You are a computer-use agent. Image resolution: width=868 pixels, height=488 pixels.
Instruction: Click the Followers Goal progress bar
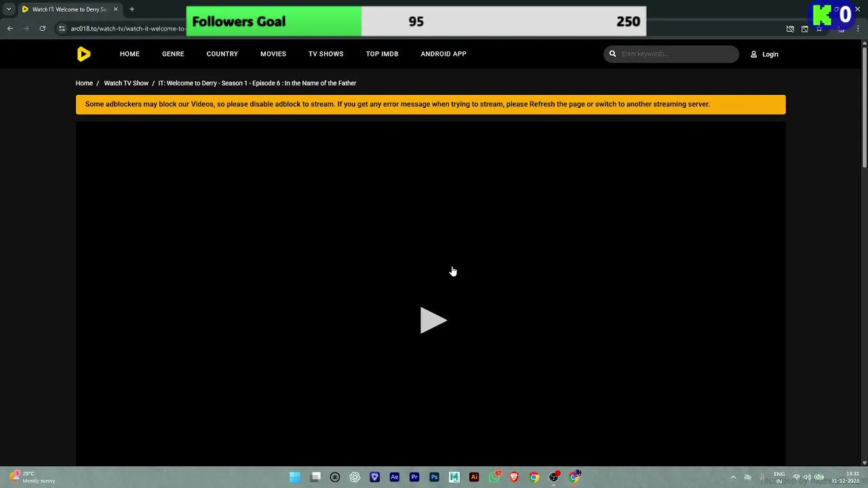416,21
